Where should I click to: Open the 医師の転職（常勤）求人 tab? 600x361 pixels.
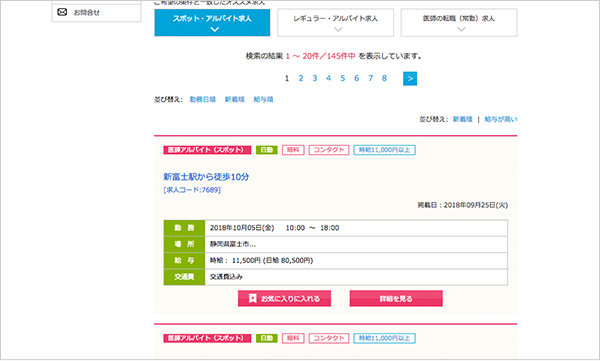point(459,23)
